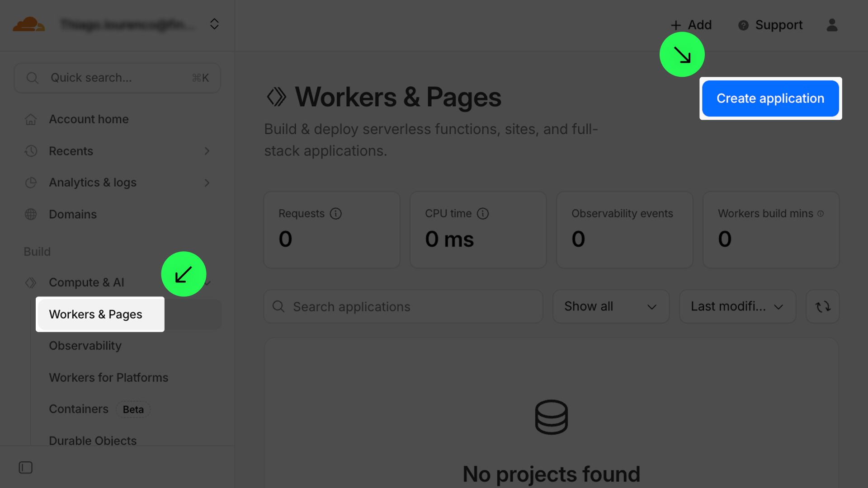Click the Quick search box
868x488 pixels.
[x=117, y=78]
